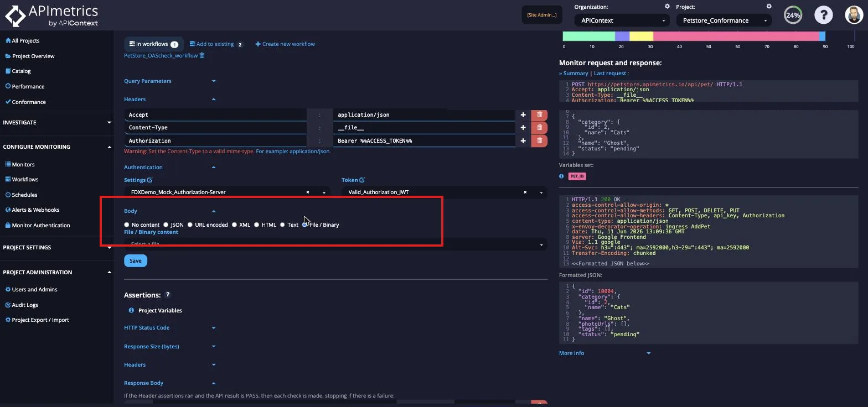Image resolution: width=868 pixels, height=407 pixels.
Task: Open the 24% usage indicator
Action: click(793, 15)
